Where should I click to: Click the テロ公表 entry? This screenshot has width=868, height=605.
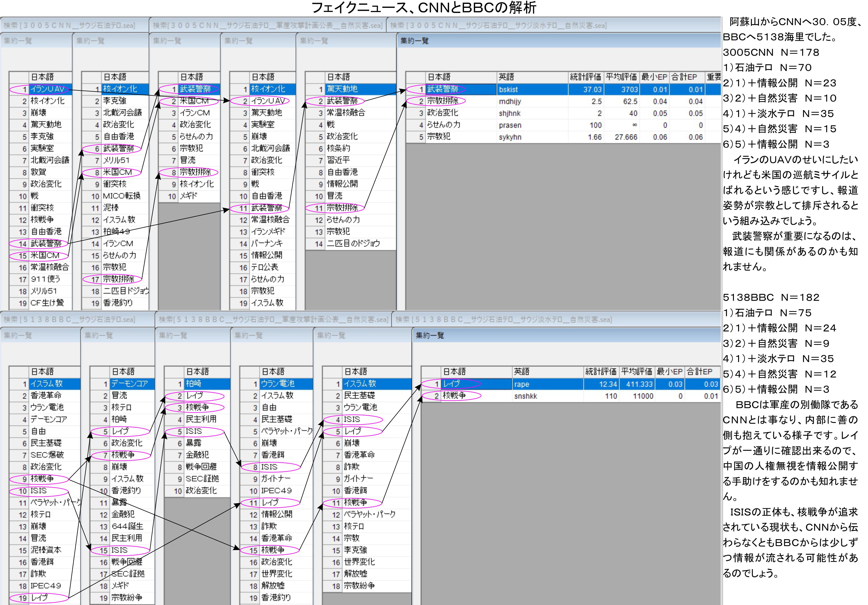[x=265, y=267]
